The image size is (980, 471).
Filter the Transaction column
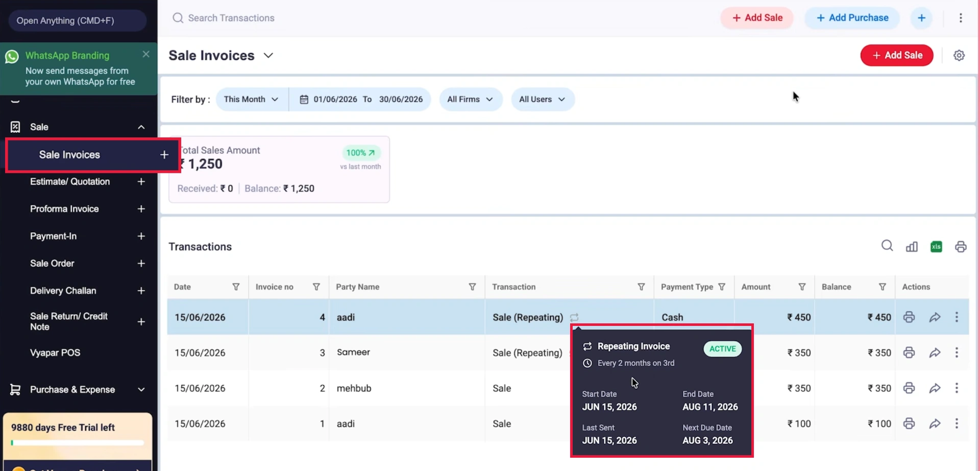click(641, 287)
